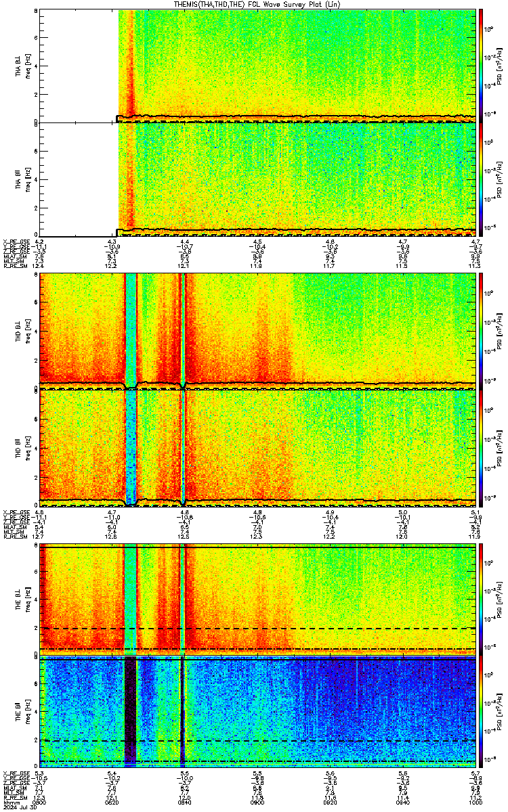Click the 0800 time tick label
Screen dimensions: 508x812
[x=39, y=802]
